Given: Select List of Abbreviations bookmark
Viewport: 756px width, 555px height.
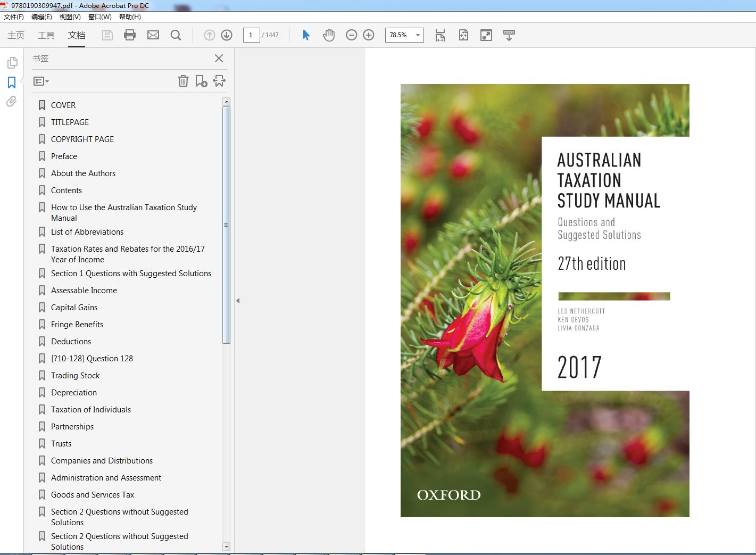Looking at the screenshot, I should point(87,232).
